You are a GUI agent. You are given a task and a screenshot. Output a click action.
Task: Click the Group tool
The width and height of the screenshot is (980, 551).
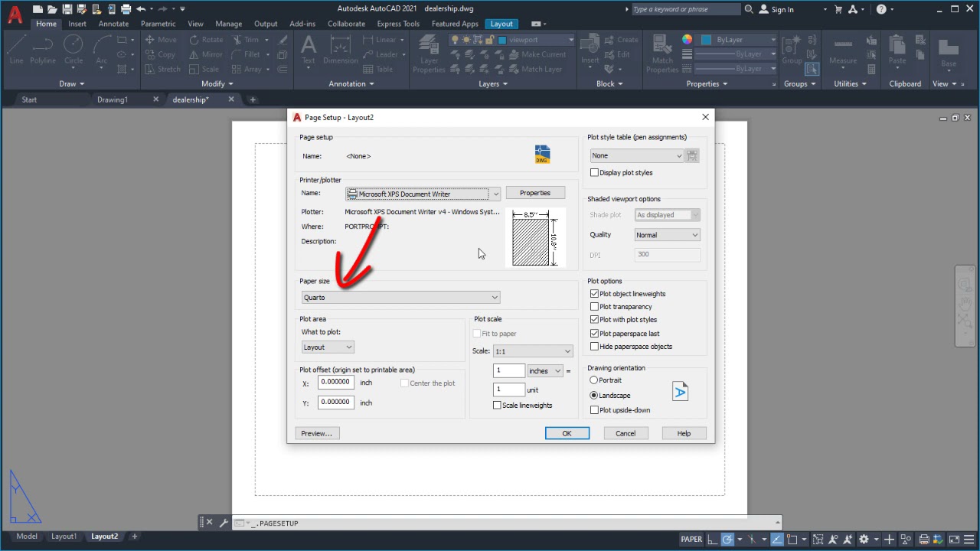click(792, 49)
